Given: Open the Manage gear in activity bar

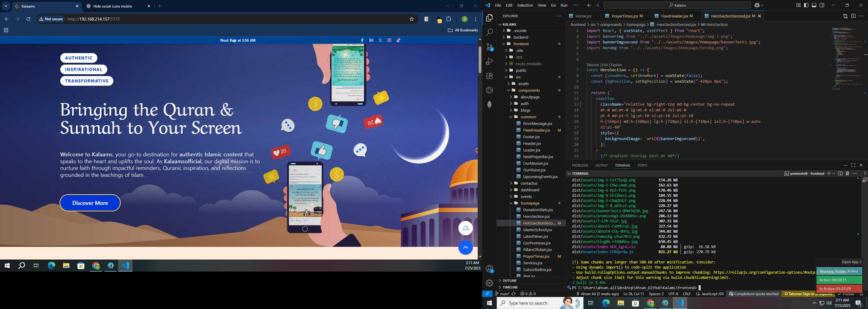Looking at the screenshot, I should (x=489, y=283).
